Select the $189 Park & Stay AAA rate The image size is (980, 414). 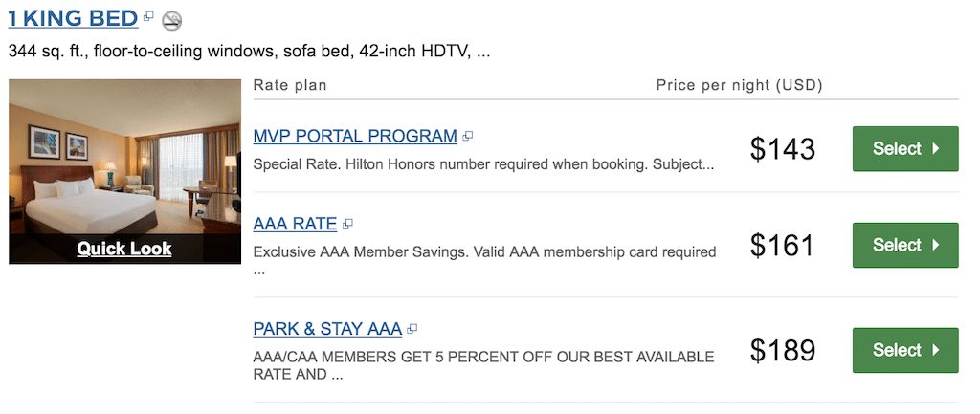point(905,350)
